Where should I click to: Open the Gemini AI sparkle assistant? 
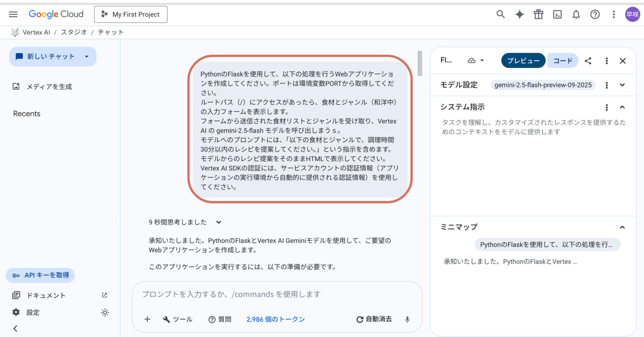tap(520, 15)
